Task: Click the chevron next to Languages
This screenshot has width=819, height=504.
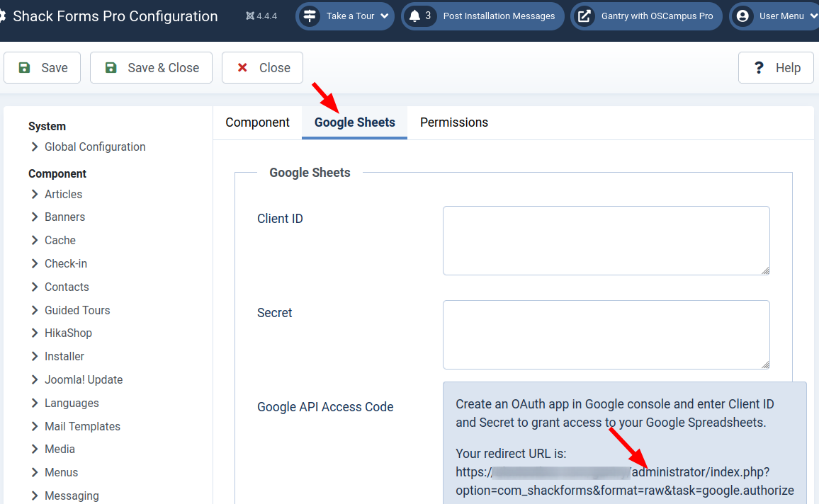Action: click(35, 403)
